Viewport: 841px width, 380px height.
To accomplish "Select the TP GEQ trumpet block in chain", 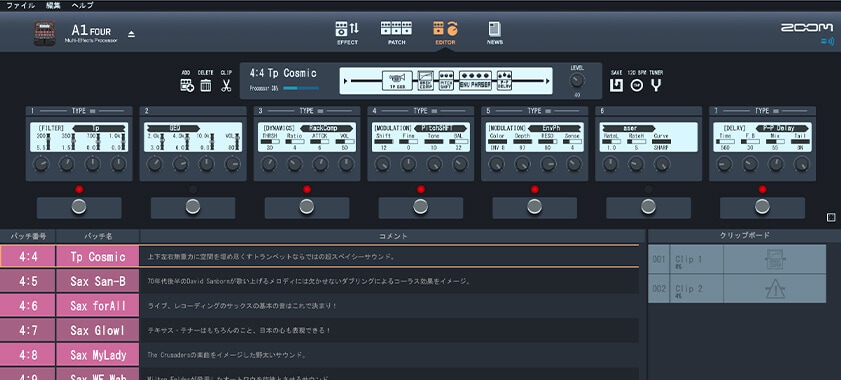I will point(397,81).
